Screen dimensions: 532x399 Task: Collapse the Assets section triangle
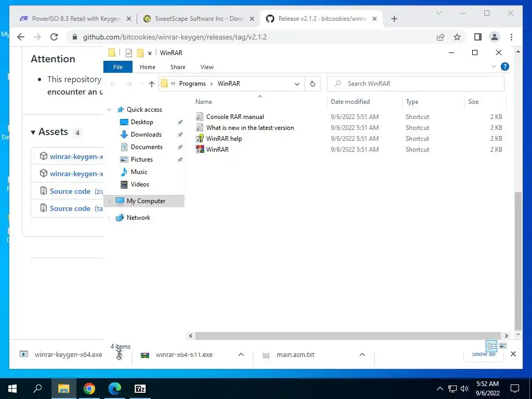click(33, 132)
